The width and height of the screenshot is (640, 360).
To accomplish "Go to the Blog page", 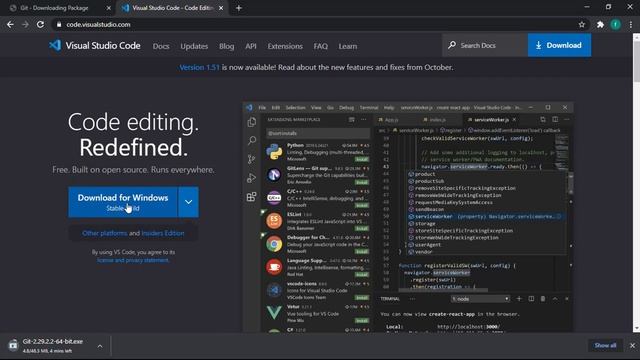I will (x=227, y=46).
